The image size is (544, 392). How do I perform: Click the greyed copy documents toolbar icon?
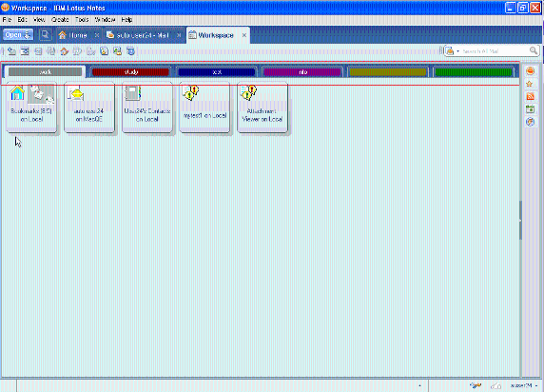pos(51,51)
